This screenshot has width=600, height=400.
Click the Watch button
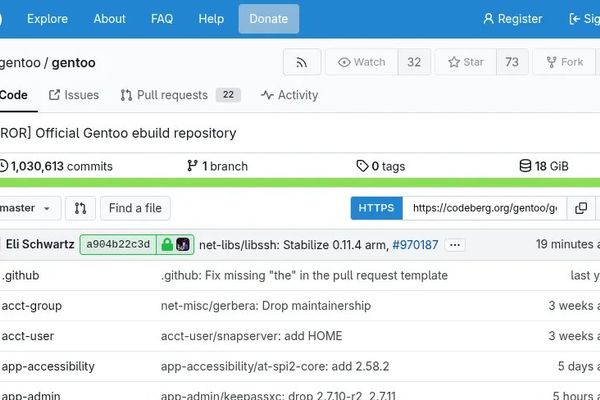click(x=362, y=62)
